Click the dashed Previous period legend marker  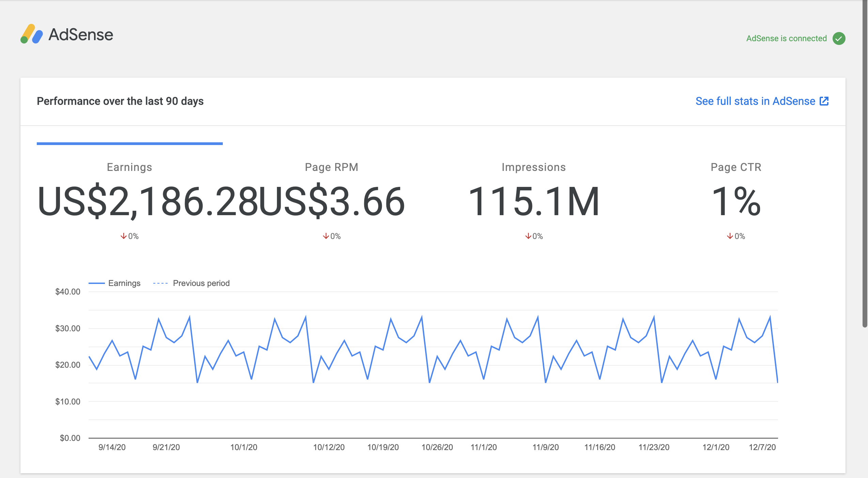click(x=160, y=283)
